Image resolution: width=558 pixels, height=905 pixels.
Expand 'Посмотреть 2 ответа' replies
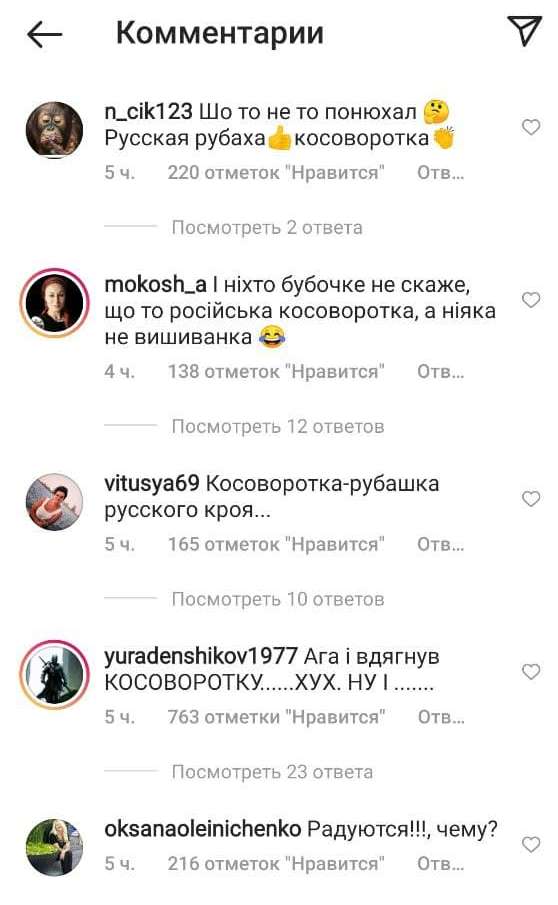point(267,227)
